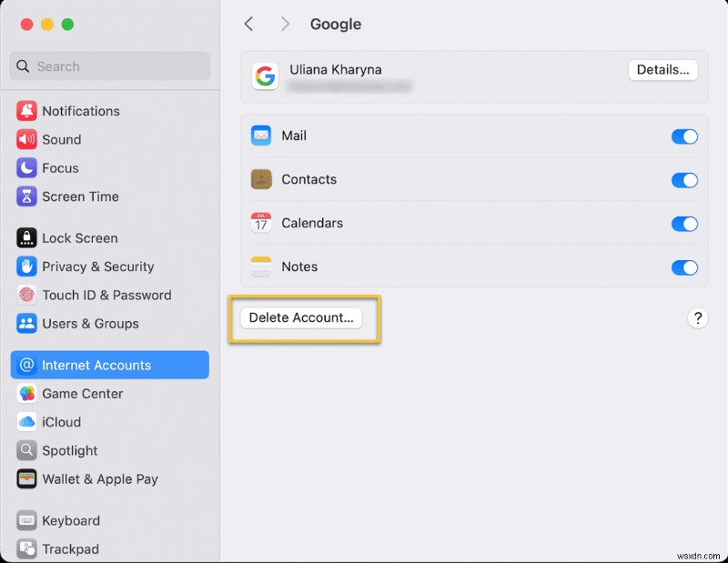Click the Calendars app icon
This screenshot has width=728, height=563.
(261, 223)
